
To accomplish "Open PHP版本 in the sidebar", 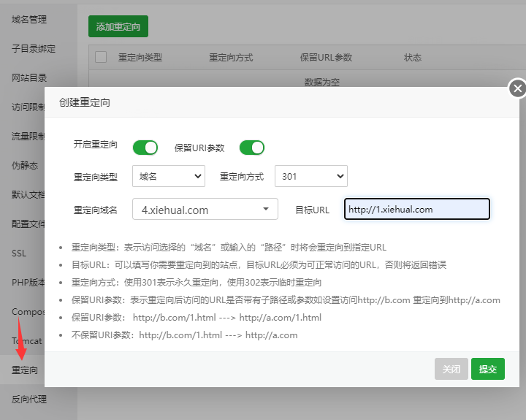I will pyautogui.click(x=28, y=283).
